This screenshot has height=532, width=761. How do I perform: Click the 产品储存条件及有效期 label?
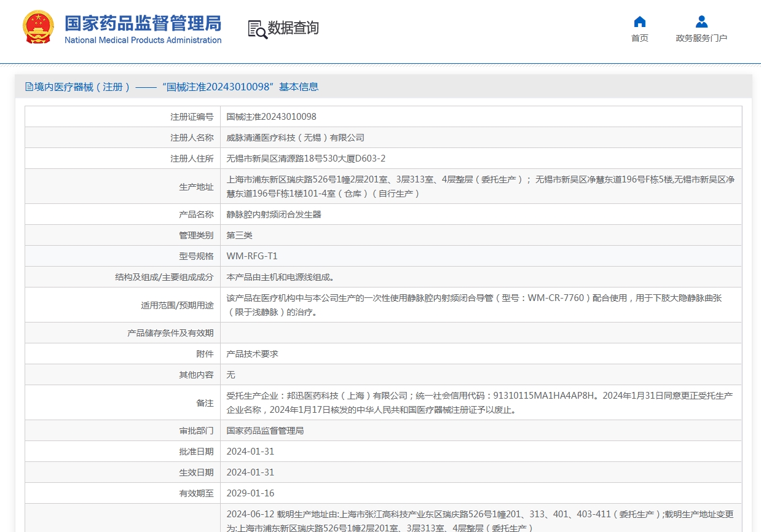pos(170,333)
